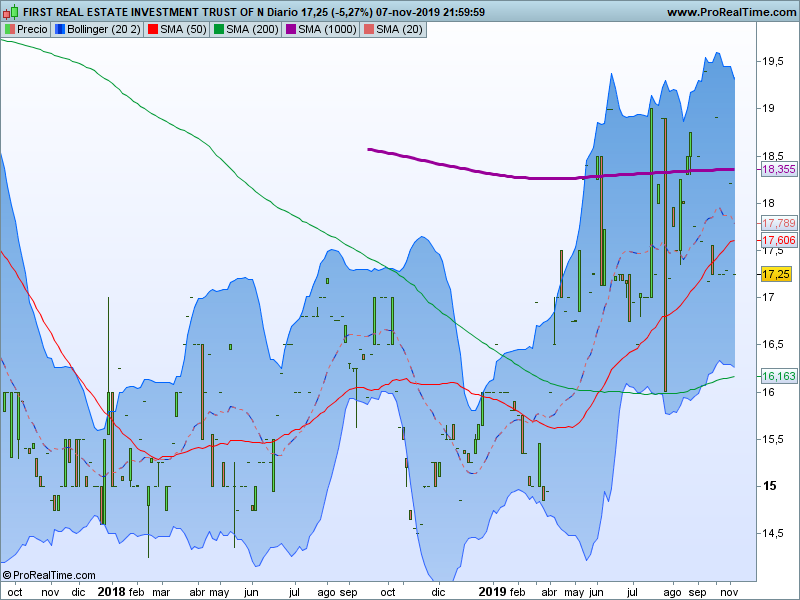Screen dimensions: 800x600
Task: Open the www.ProRealTime.com link in the header
Action: [x=731, y=12]
